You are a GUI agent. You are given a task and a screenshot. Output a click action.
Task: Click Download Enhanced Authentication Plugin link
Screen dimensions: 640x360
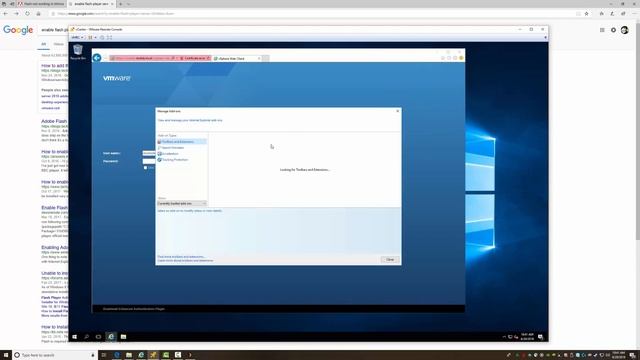pos(134,309)
